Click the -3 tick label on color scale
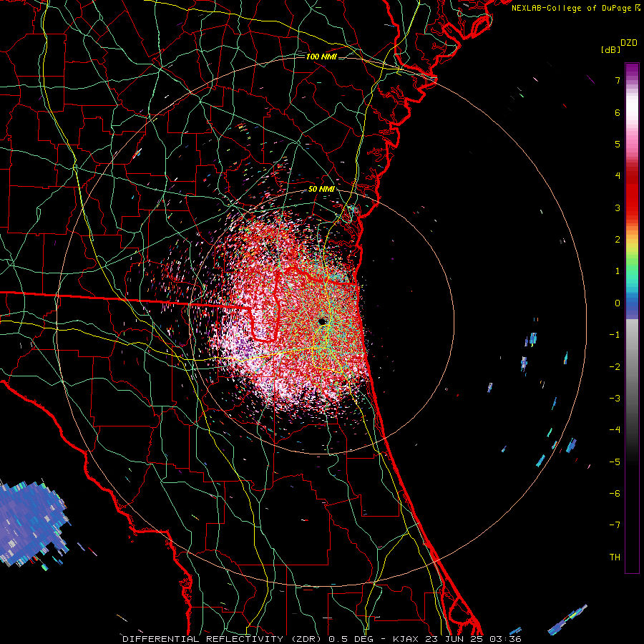644x644 pixels. [x=615, y=399]
